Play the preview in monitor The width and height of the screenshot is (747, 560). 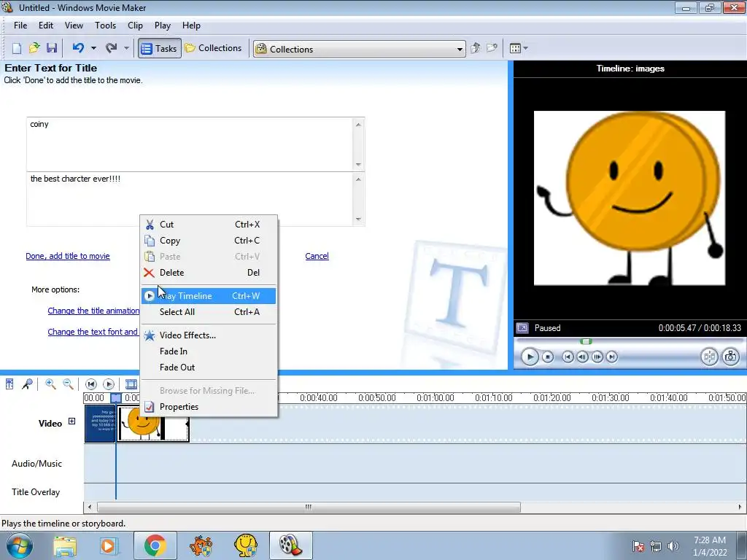click(530, 357)
